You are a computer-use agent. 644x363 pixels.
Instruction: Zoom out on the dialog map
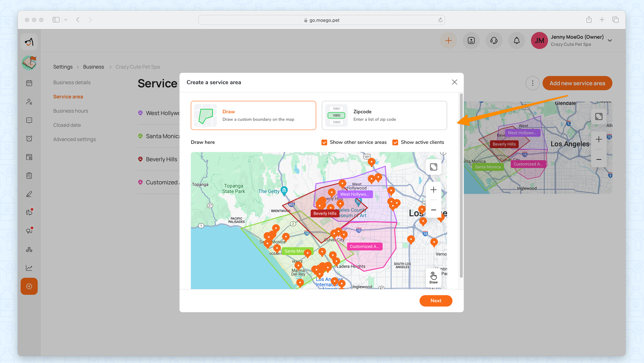[433, 210]
